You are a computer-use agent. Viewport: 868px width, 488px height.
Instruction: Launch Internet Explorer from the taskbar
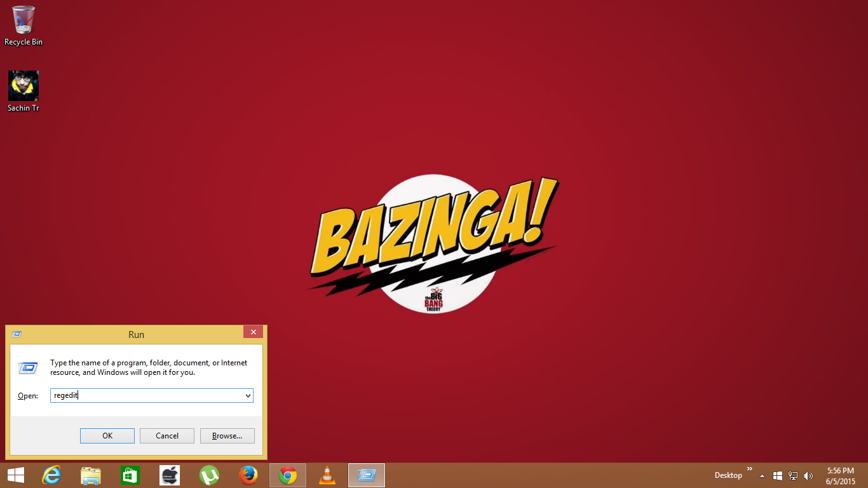(x=51, y=475)
